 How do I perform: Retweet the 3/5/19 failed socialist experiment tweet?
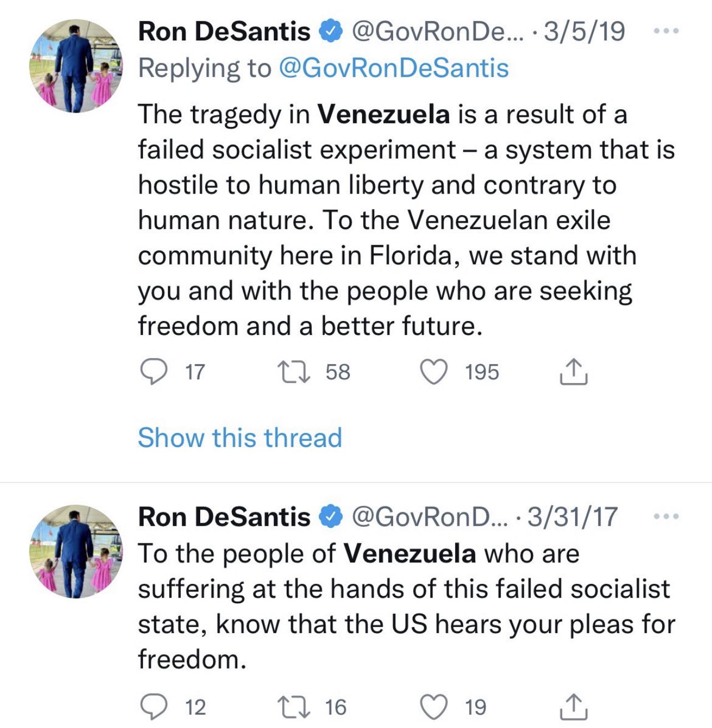pyautogui.click(x=293, y=371)
